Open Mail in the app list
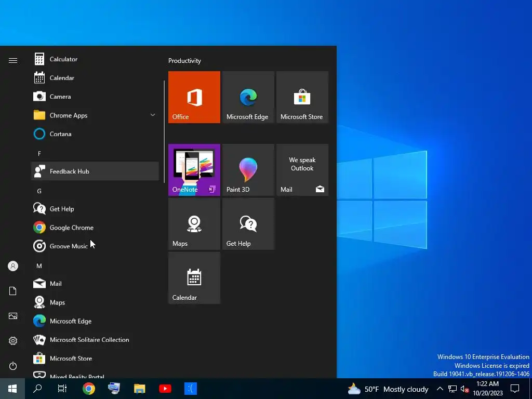This screenshot has height=399, width=532. [x=95, y=283]
